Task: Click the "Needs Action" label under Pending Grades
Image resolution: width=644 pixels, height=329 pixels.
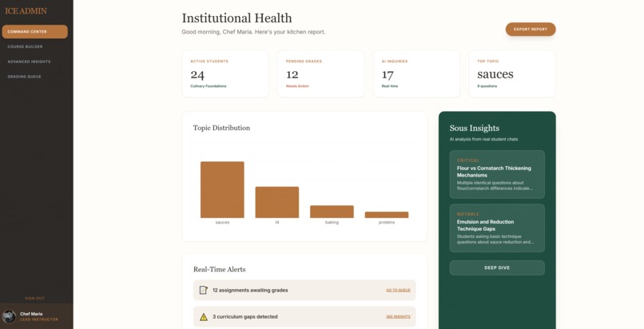Action: click(x=297, y=86)
